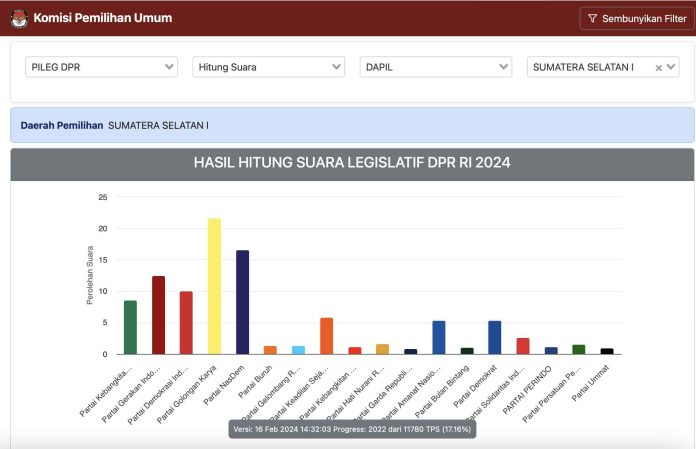Select the dark Partai Garda Republik bar
Image resolution: width=696 pixels, height=449 pixels.
[x=411, y=351]
